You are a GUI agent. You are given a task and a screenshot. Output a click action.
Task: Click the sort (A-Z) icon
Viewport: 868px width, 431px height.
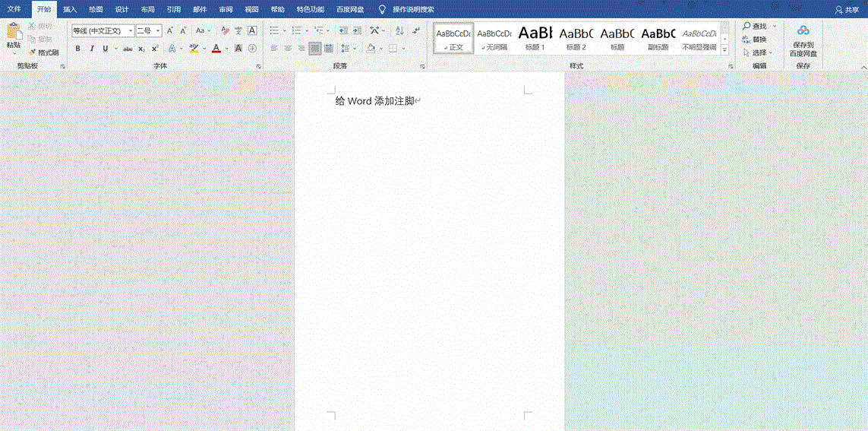[x=399, y=30]
